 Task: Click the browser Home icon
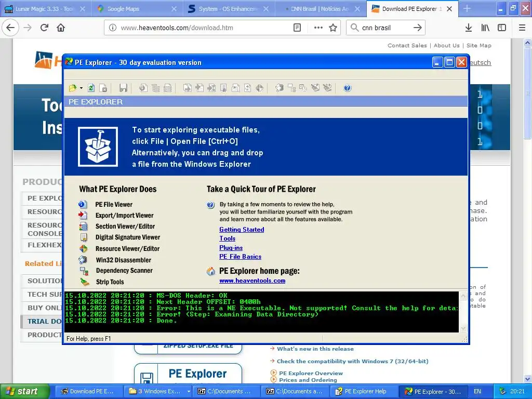(61, 28)
